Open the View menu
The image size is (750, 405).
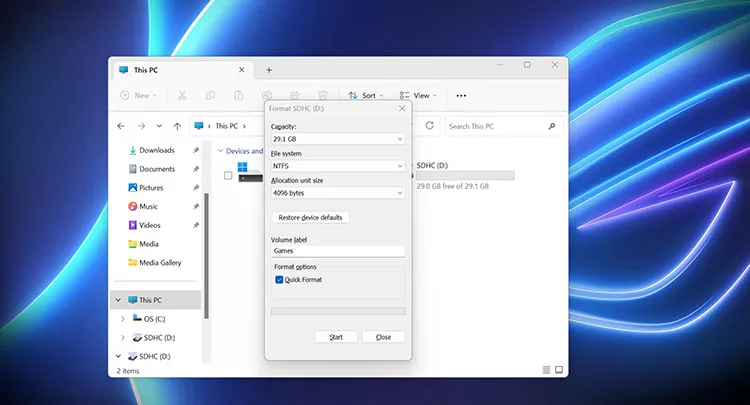click(418, 95)
